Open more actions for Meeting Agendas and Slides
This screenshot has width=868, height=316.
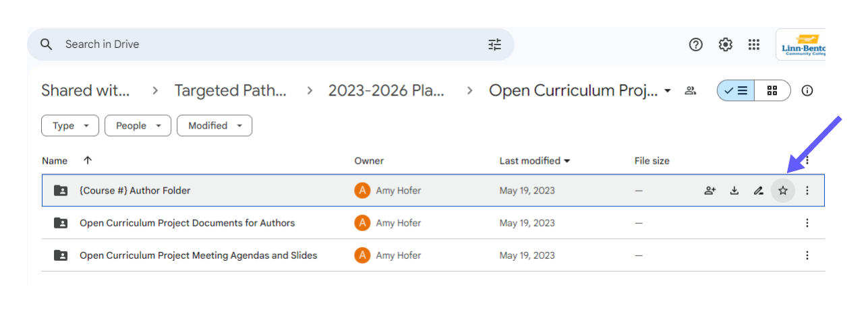pyautogui.click(x=807, y=255)
